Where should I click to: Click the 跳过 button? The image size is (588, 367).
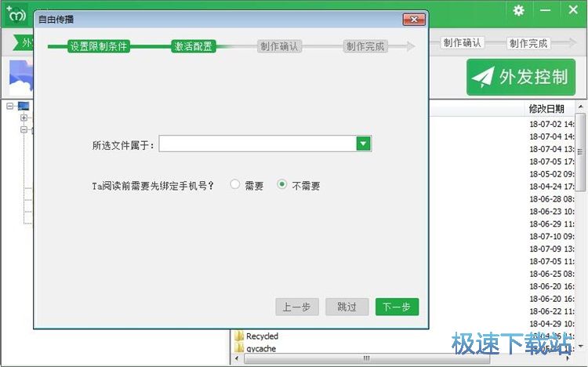347,307
